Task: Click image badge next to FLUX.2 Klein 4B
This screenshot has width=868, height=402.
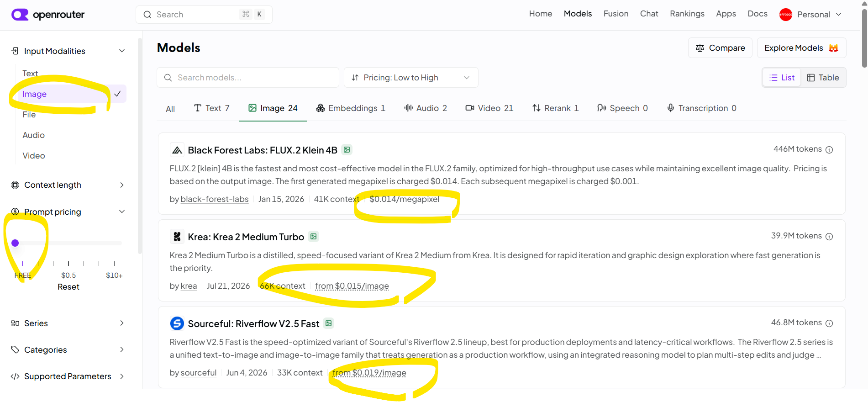Action: pos(347,150)
